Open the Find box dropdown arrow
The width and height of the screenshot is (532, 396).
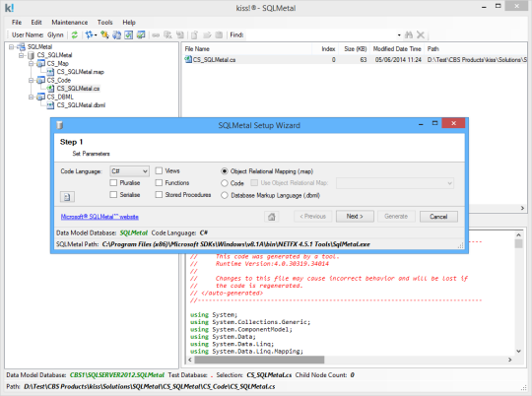point(399,34)
